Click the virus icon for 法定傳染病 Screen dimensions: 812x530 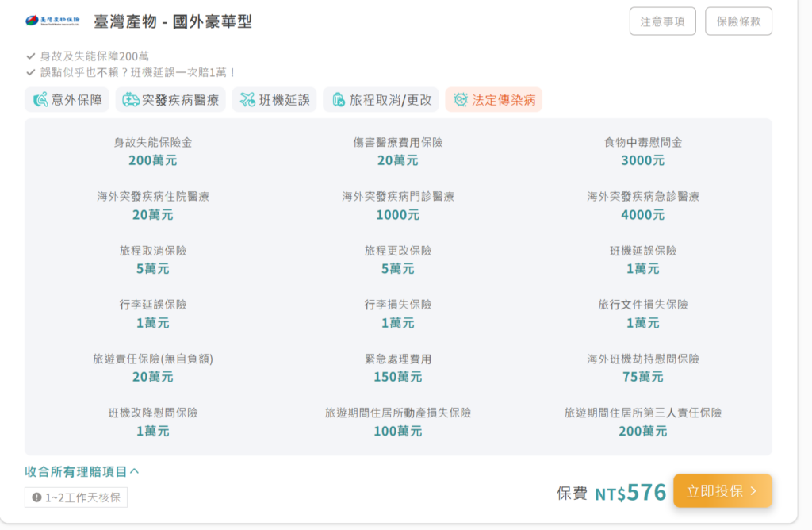tap(461, 100)
